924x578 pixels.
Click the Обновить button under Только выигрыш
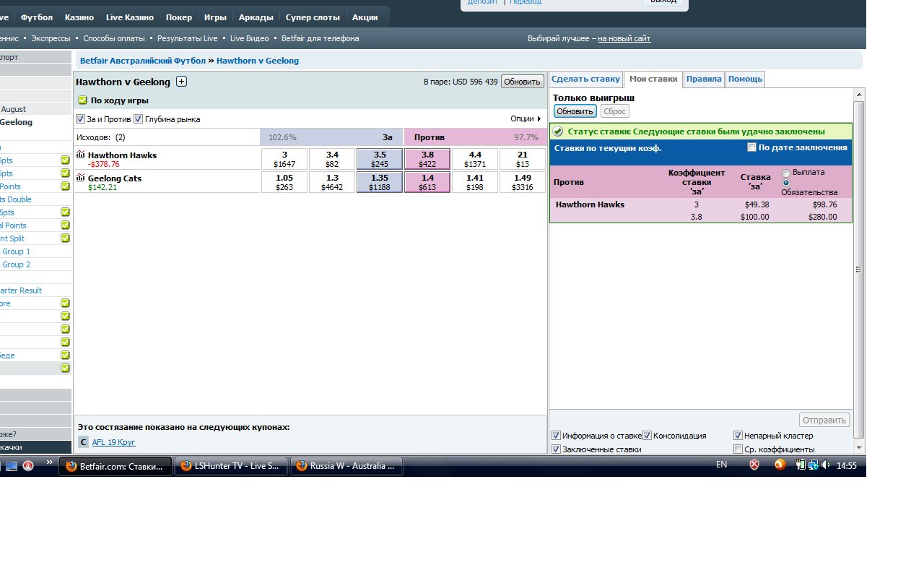pos(575,111)
